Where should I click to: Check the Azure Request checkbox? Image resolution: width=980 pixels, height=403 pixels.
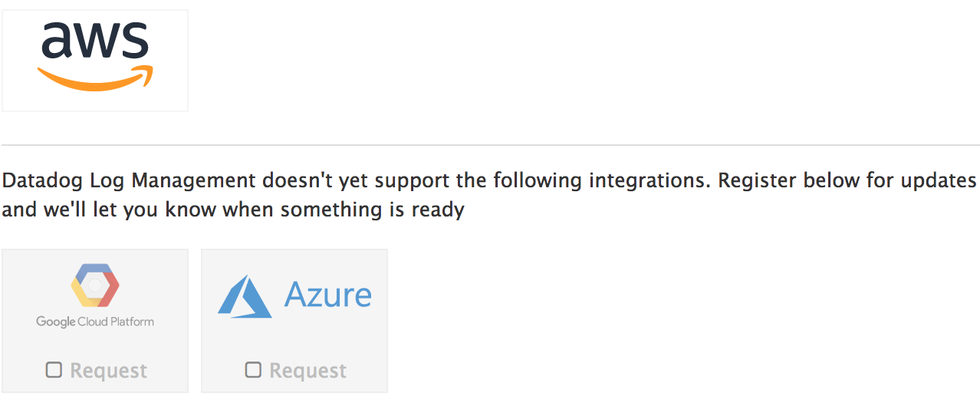pyautogui.click(x=253, y=370)
